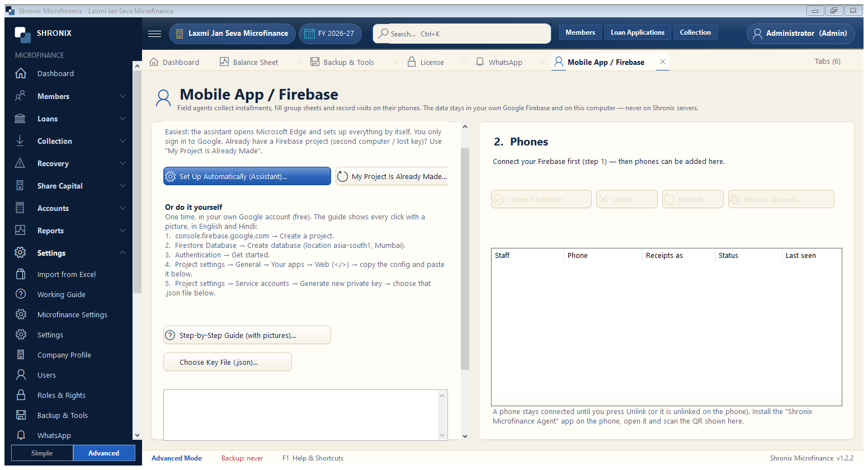The width and height of the screenshot is (868, 470).
Task: Click the Roles & Rights padlock icon
Action: tap(21, 395)
